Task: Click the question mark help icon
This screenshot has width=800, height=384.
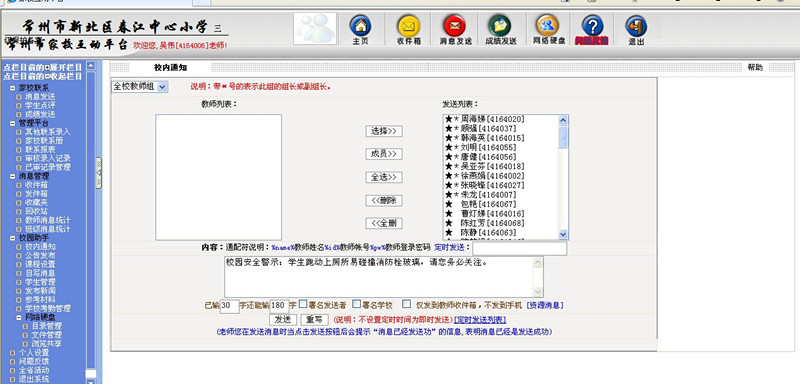Action: pos(592,25)
